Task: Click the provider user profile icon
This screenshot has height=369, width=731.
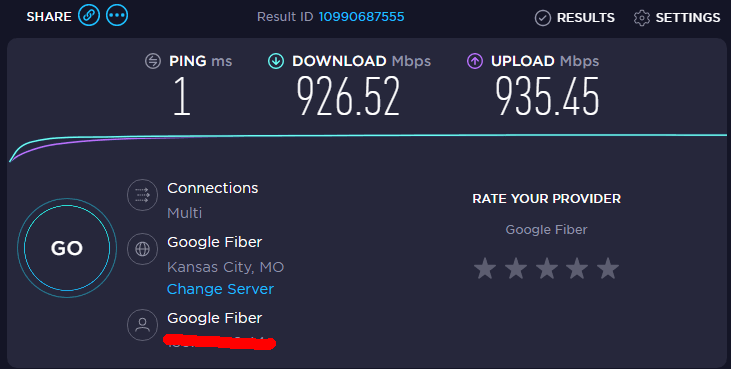Action: coord(142,325)
